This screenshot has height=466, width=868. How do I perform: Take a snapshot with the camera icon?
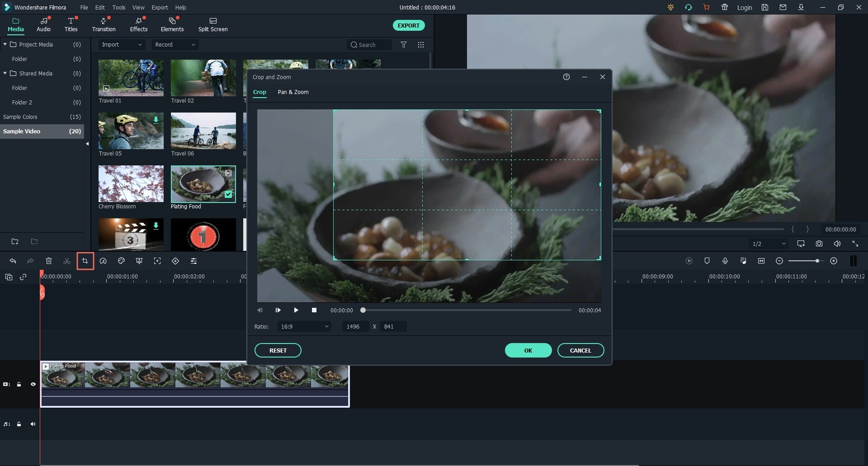[819, 243]
